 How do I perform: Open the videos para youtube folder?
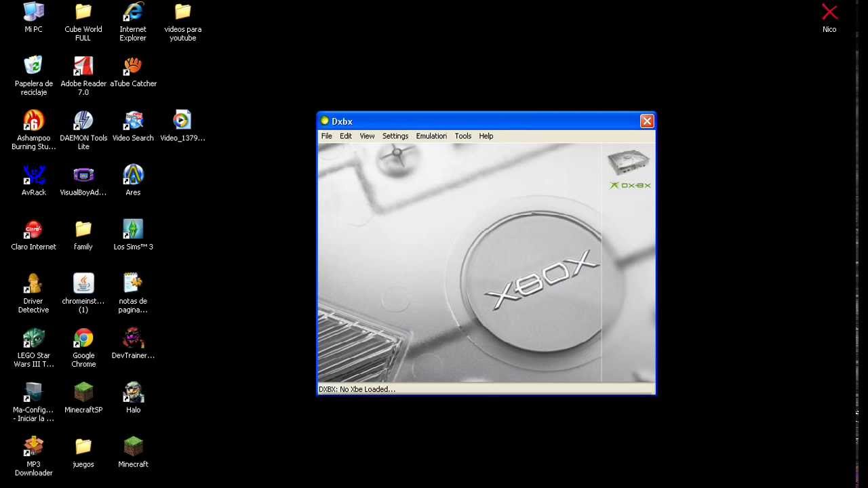point(182,22)
